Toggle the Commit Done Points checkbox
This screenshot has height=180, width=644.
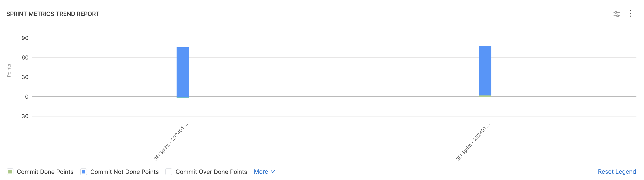[x=10, y=172]
